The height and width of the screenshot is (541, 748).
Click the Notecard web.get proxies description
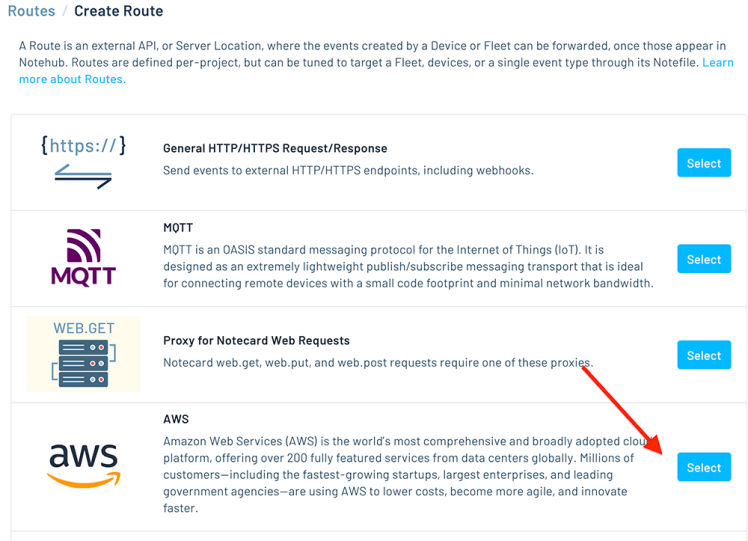(x=378, y=362)
